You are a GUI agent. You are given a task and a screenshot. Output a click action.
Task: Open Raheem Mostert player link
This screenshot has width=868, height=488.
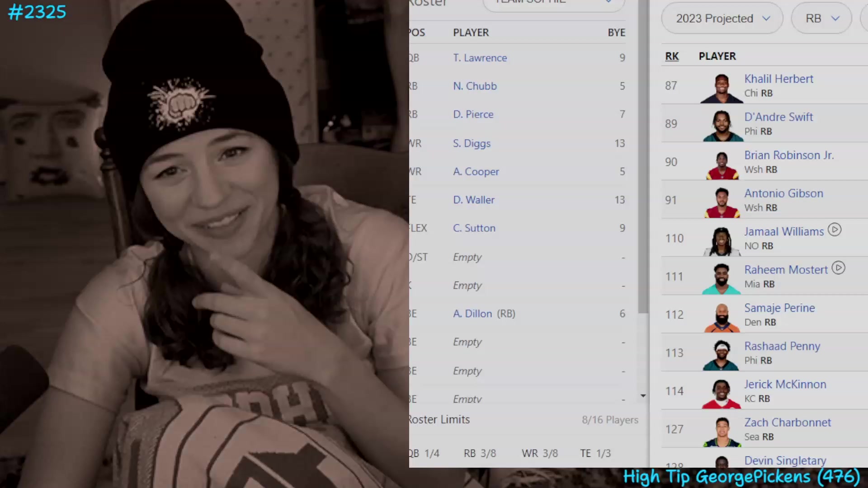click(786, 270)
